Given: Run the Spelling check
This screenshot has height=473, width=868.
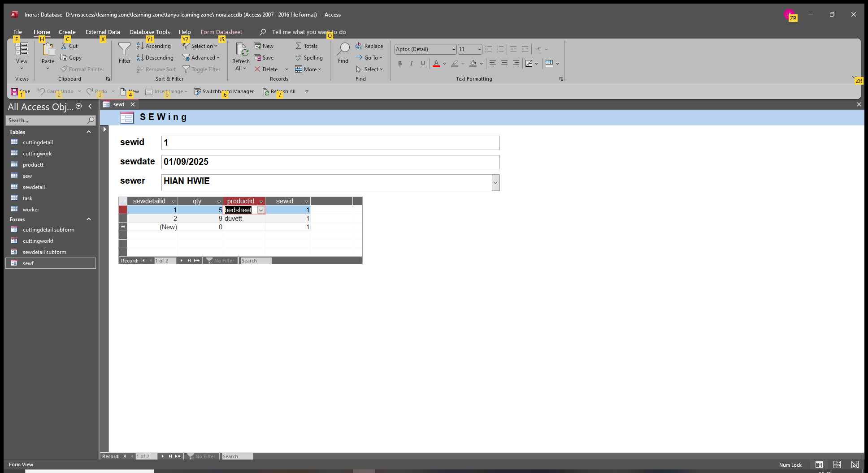Looking at the screenshot, I should [x=309, y=58].
